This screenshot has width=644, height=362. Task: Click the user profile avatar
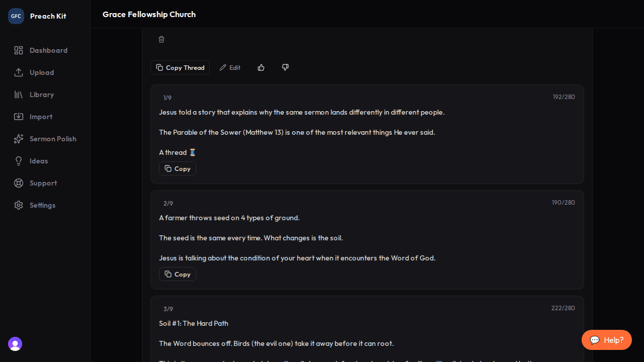15,344
